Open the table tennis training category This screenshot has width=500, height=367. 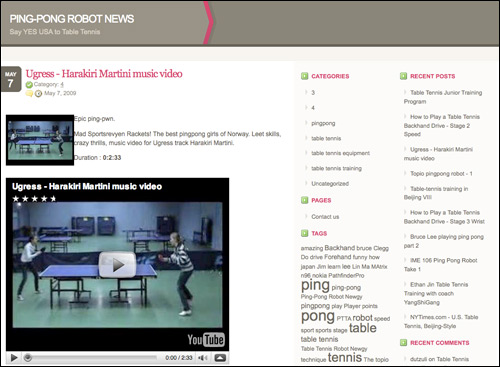coord(336,169)
